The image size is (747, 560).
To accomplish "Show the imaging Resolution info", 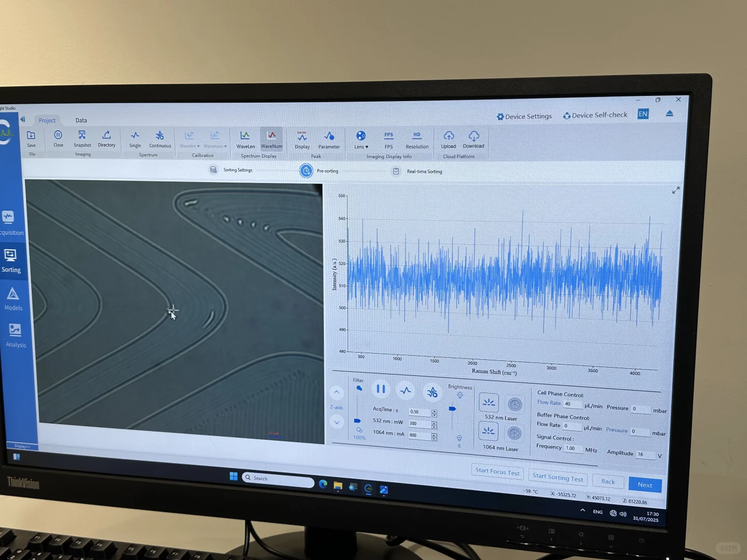I will tap(417, 140).
